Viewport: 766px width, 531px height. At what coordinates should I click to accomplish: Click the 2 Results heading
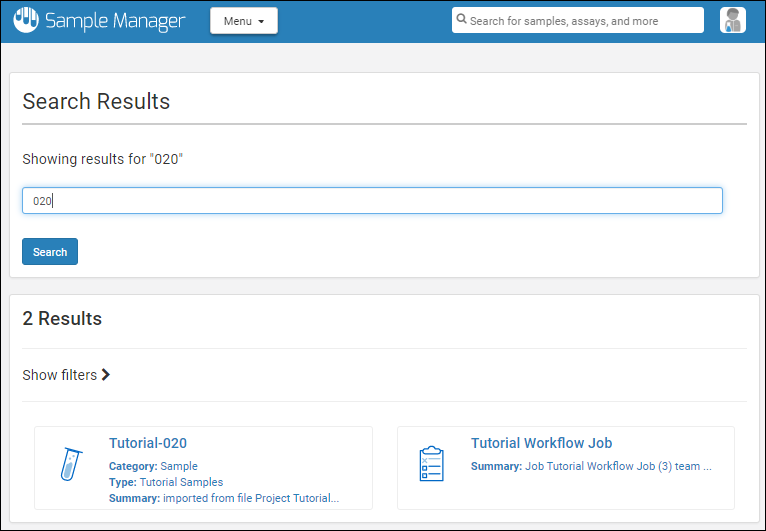[62, 319]
